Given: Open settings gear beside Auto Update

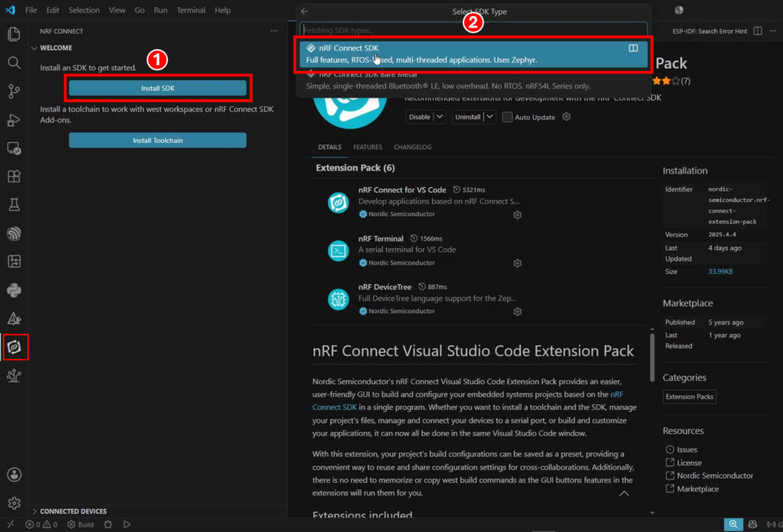Looking at the screenshot, I should point(566,117).
